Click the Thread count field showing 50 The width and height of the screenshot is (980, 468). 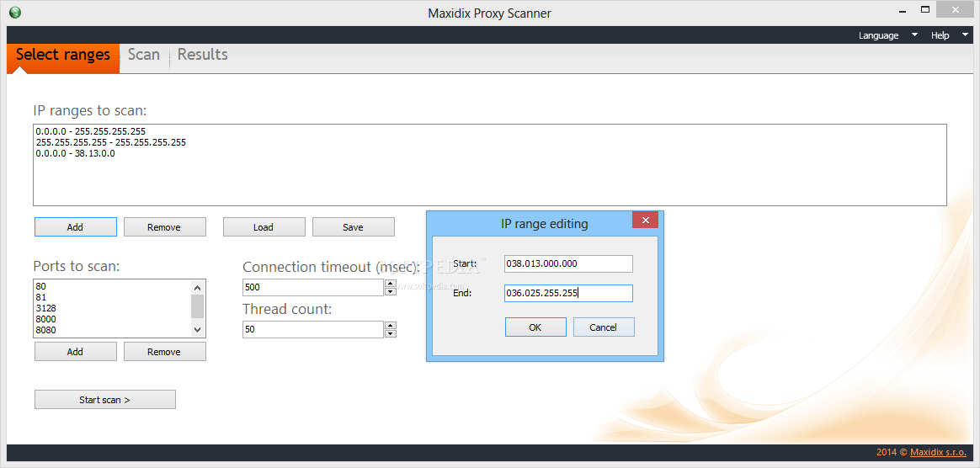click(x=312, y=329)
